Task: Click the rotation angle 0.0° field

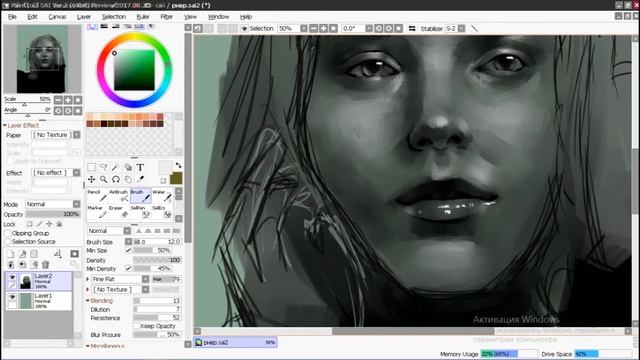Action: (x=353, y=29)
